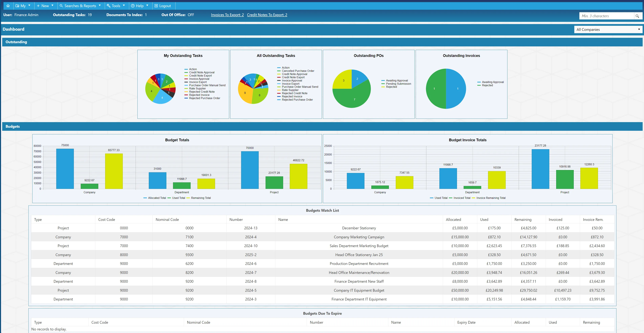Select Production Department Recruitment row
Viewport: 644px width, 333px height.
359,264
